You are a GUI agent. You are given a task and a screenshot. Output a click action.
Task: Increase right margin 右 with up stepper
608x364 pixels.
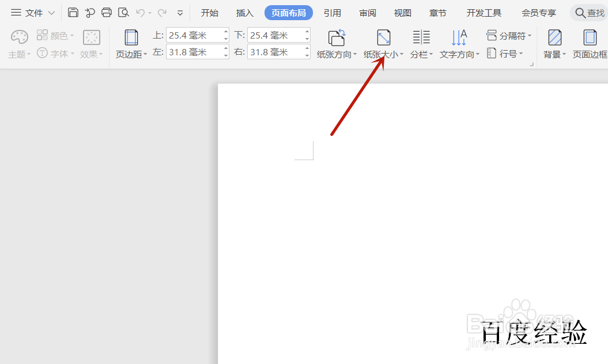307,48
